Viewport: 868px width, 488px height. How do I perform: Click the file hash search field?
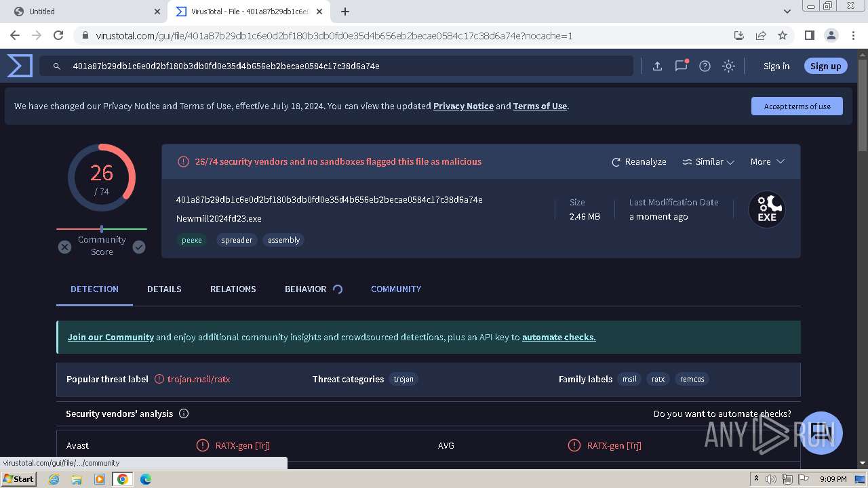pyautogui.click(x=336, y=66)
